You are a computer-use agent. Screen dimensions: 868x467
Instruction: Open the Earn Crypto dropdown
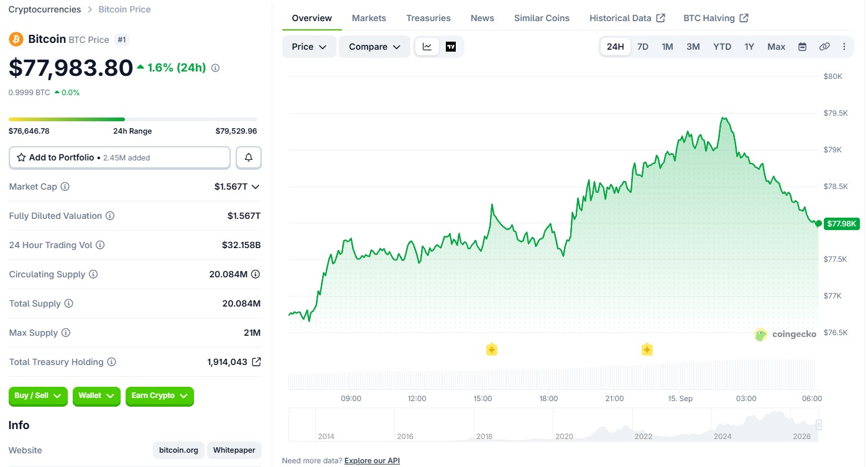pos(160,395)
